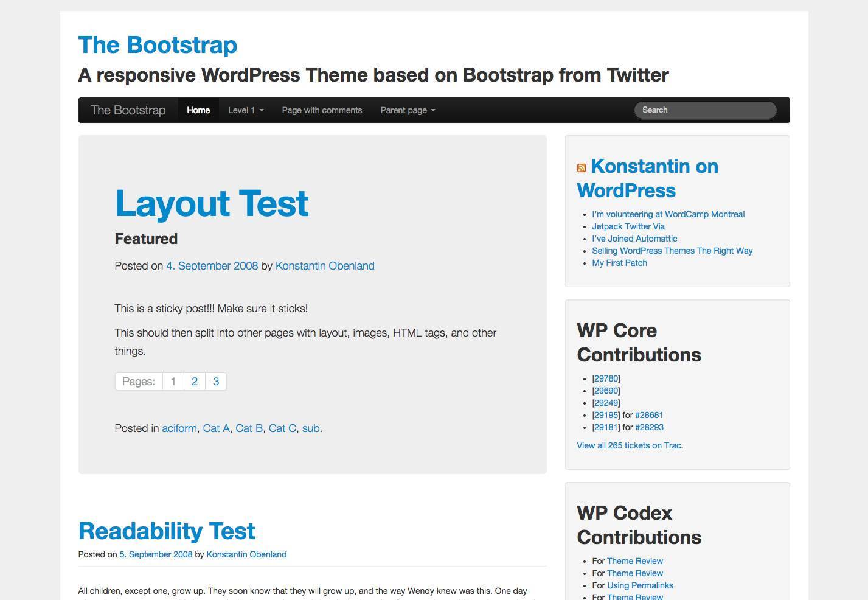Open changeset 29780 link
The image size is (868, 600).
coord(606,378)
